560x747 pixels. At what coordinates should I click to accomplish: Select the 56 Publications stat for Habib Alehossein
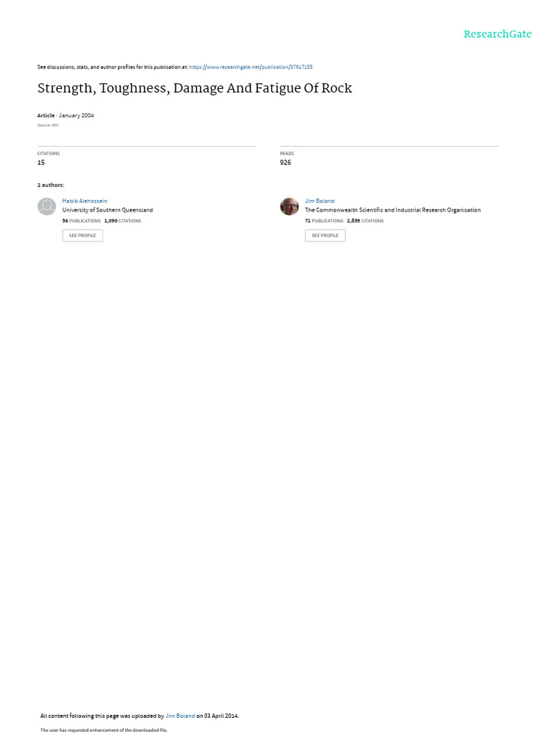pyautogui.click(x=82, y=221)
